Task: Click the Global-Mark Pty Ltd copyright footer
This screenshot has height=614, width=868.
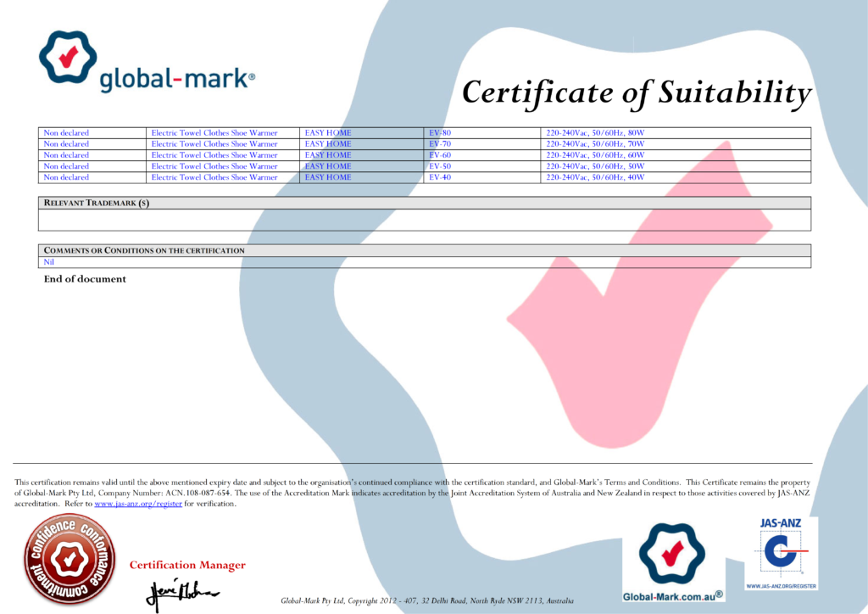Action: pyautogui.click(x=427, y=600)
